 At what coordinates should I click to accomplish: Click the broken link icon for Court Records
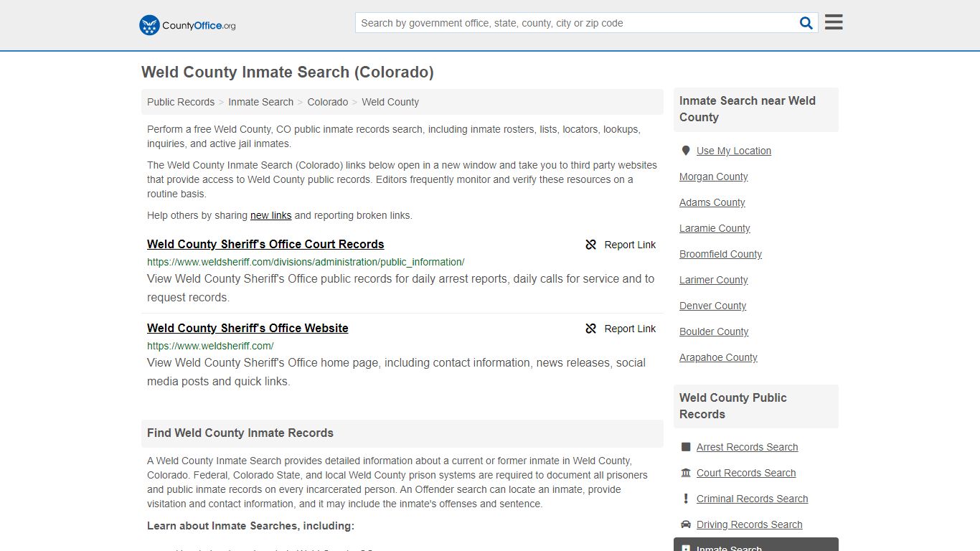click(x=591, y=245)
